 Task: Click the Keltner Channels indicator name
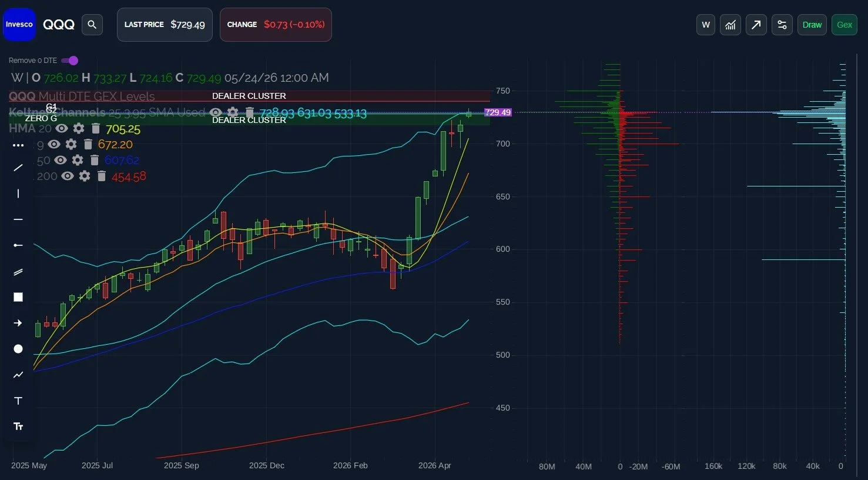57,112
